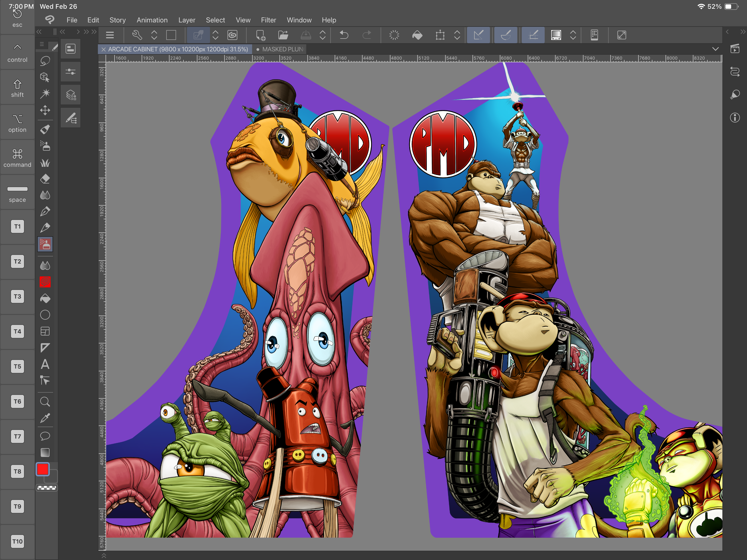This screenshot has width=747, height=560.
Task: Click Redo arrow in command bar
Action: click(x=366, y=35)
